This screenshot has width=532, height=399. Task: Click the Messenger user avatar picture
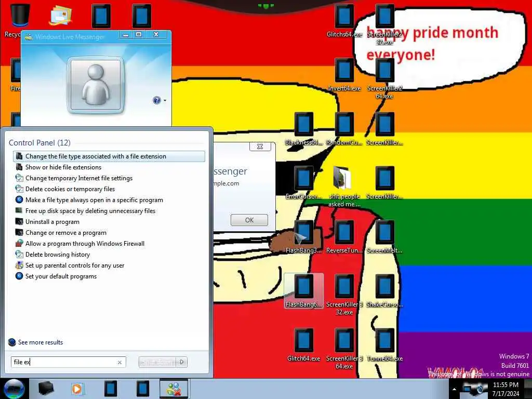point(96,85)
